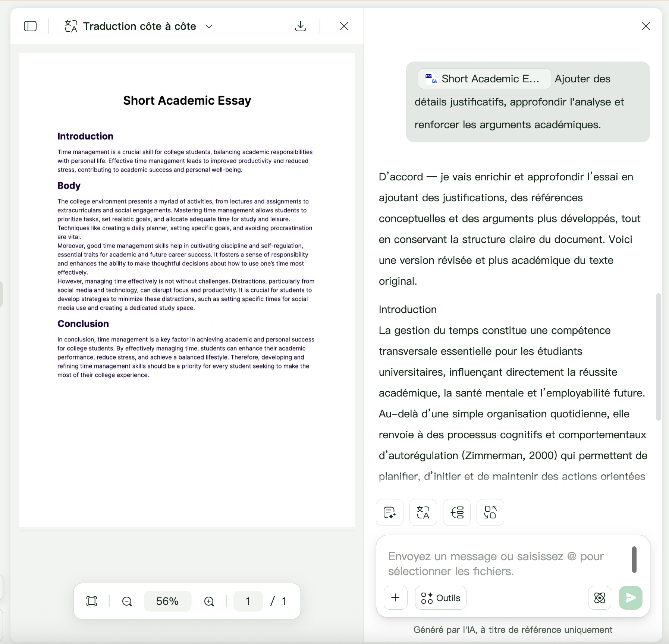Viewport: 669px width, 644px height.
Task: Click the Body heading in the document
Action: pos(69,185)
